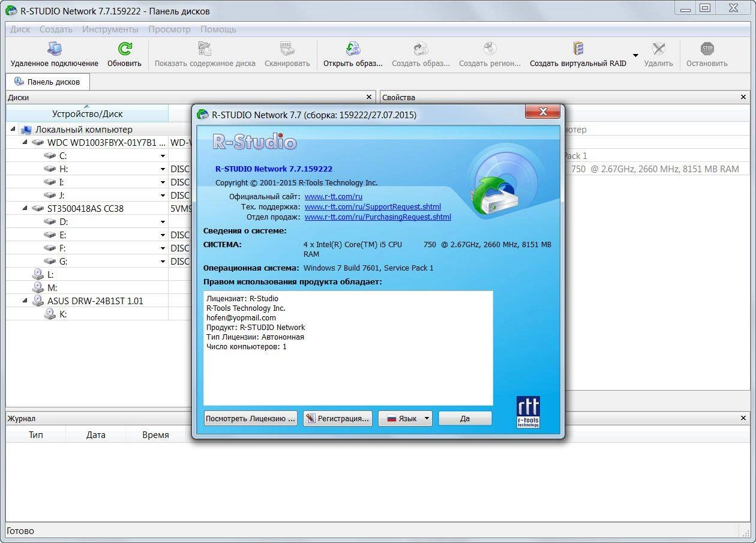Click the Remote Connection (Удаленное подключение) toolbar icon

point(55,49)
